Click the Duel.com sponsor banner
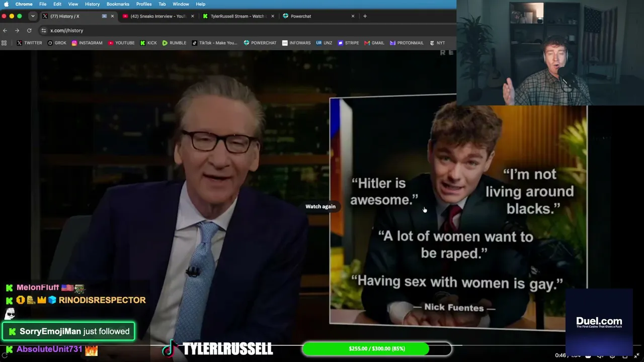This screenshot has height=362, width=644. 599,322
